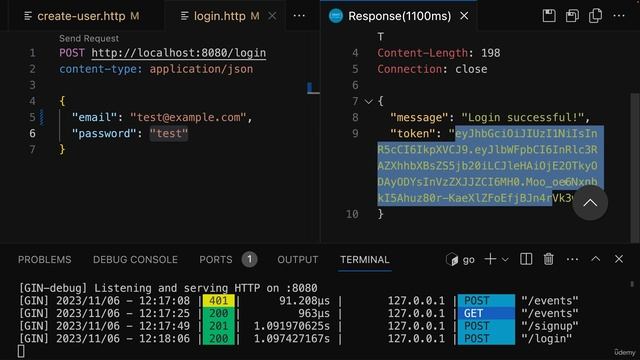Open the http://localhost:8080/login URL link
The height and width of the screenshot is (360, 640).
179,53
